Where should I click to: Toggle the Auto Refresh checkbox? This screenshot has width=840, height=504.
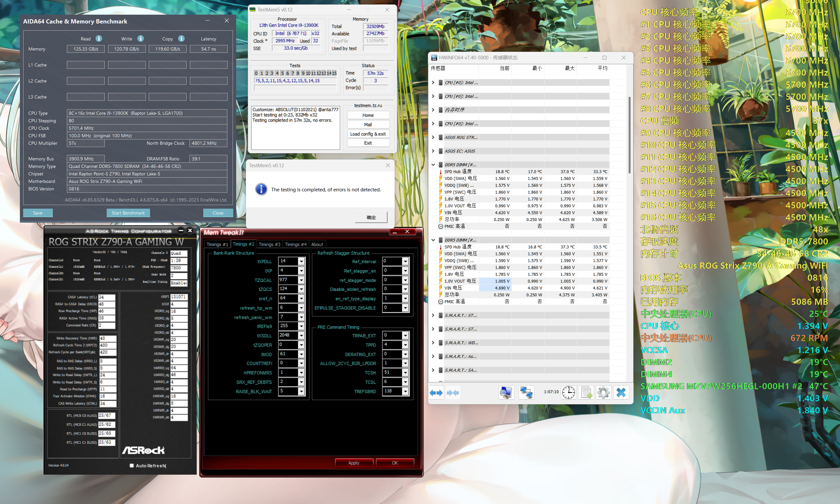point(131,465)
